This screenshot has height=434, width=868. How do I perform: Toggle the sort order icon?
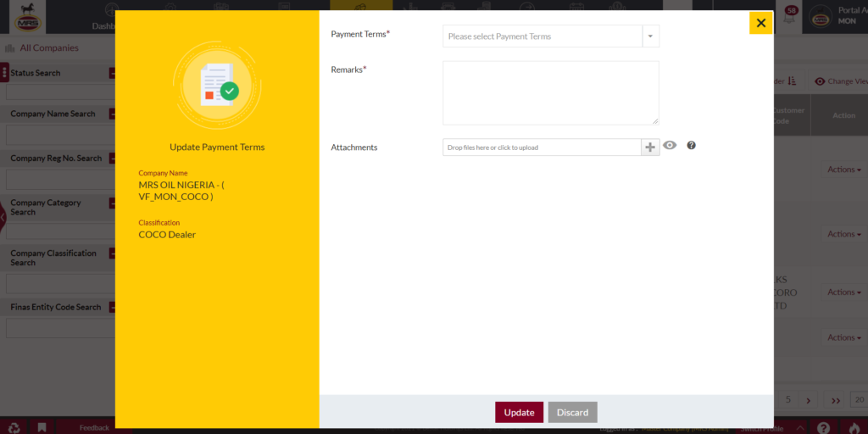click(x=793, y=81)
